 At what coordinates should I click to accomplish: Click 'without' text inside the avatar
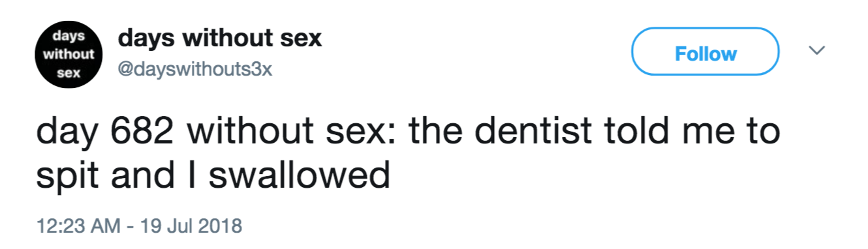pos(69,54)
